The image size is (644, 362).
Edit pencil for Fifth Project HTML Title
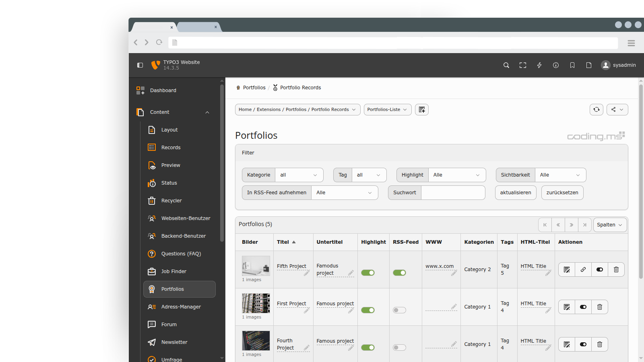tap(548, 273)
